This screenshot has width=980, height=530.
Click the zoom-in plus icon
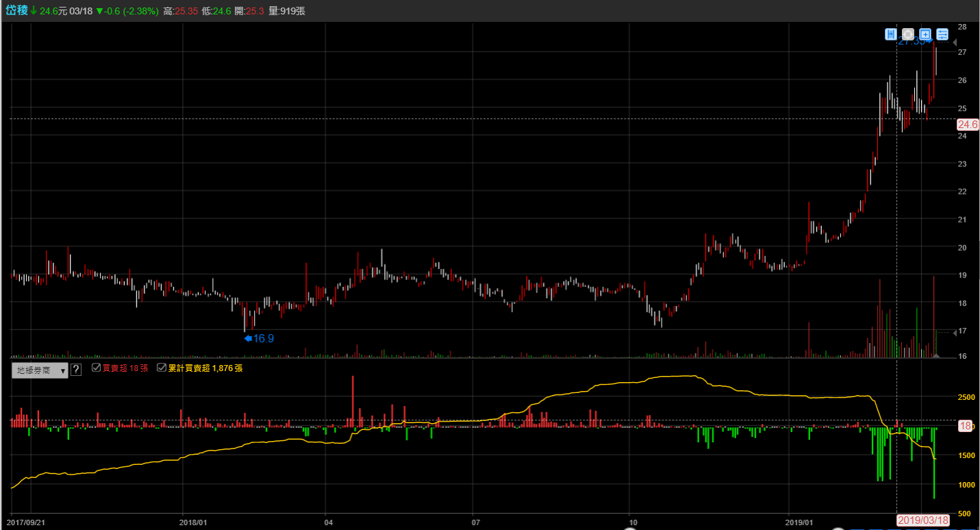925,34
